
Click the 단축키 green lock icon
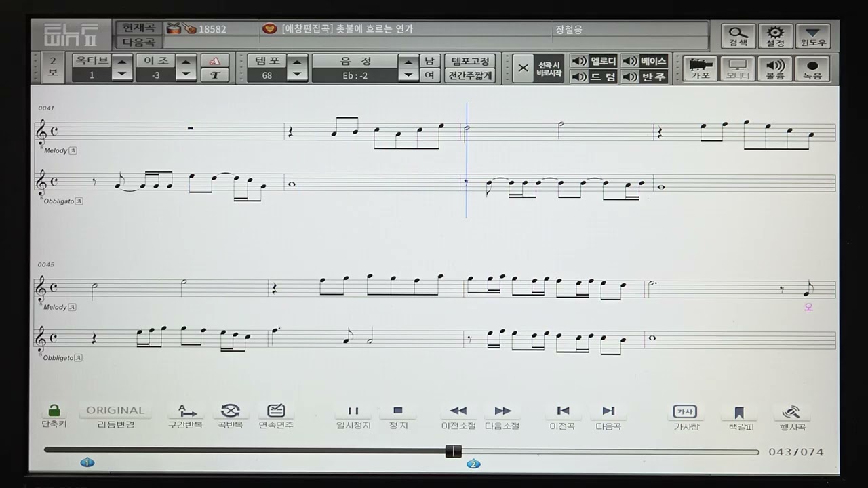click(54, 415)
